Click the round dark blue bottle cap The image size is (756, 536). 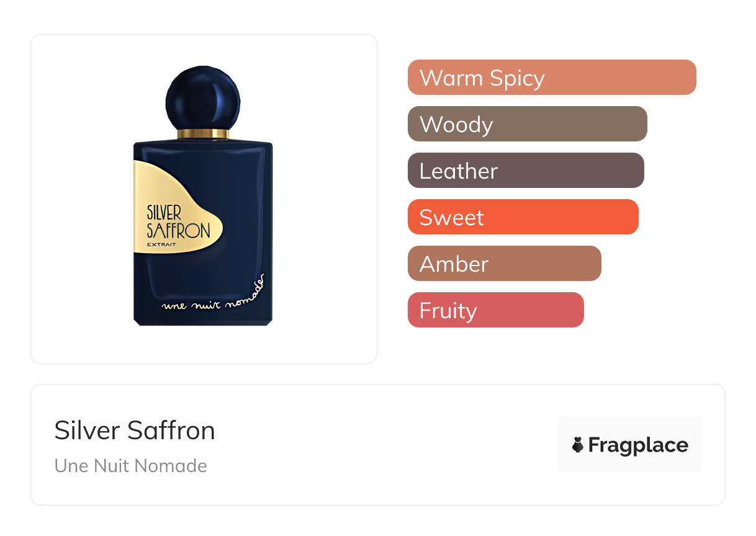202,97
